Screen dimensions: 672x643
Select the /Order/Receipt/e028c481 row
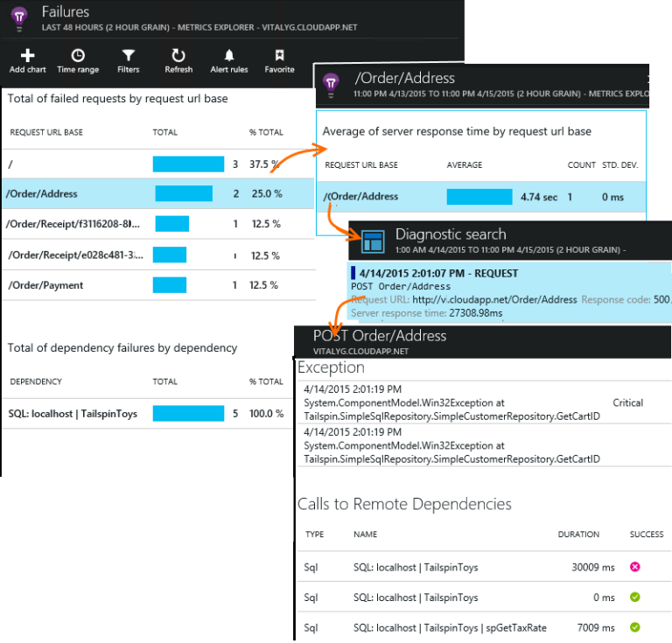pos(158,255)
